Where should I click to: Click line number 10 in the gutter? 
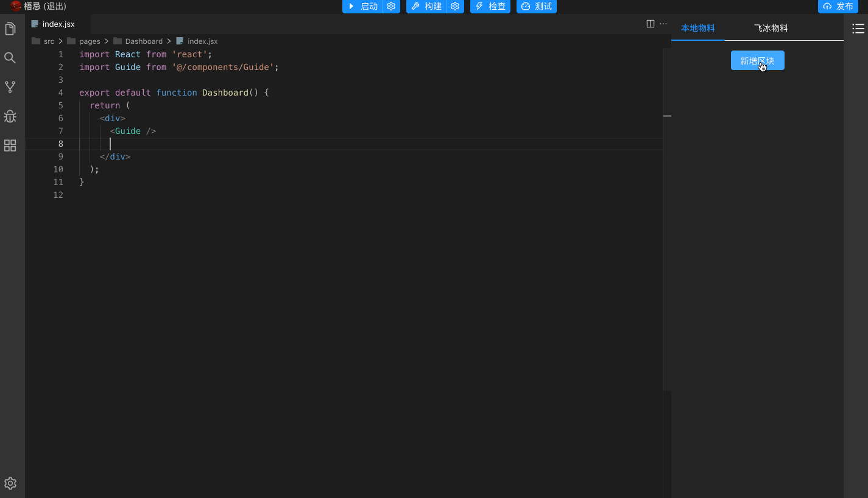tap(58, 169)
